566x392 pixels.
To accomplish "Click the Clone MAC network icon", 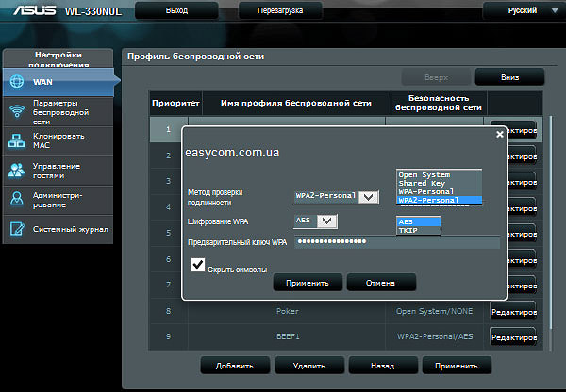I will (17, 140).
